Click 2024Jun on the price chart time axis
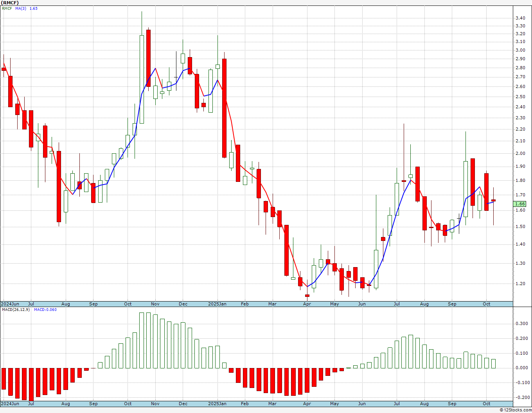The height and width of the screenshot is (413, 532). (10, 304)
